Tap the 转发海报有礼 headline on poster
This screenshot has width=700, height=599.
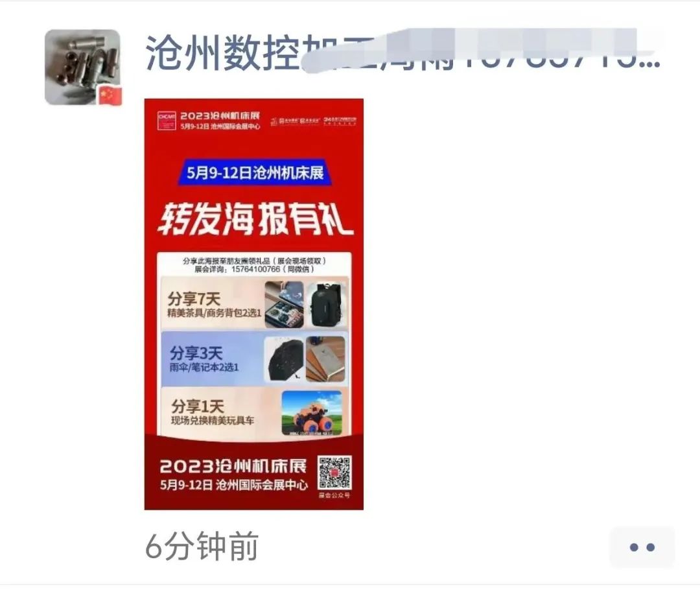click(x=255, y=218)
